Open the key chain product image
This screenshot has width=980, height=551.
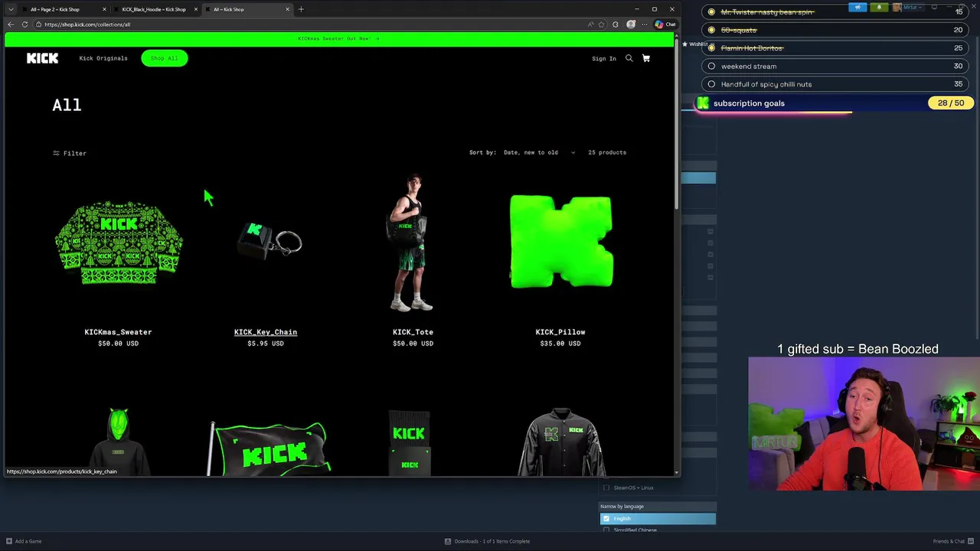(269, 241)
